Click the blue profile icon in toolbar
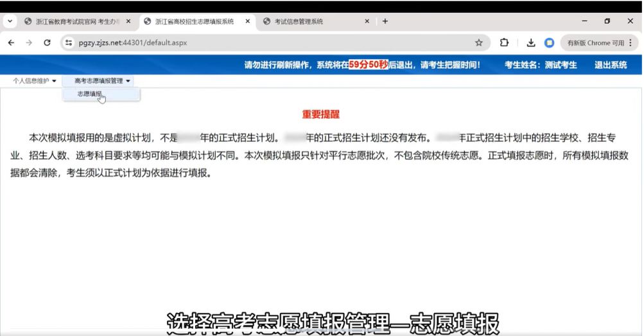The width and height of the screenshot is (644, 336). [549, 43]
